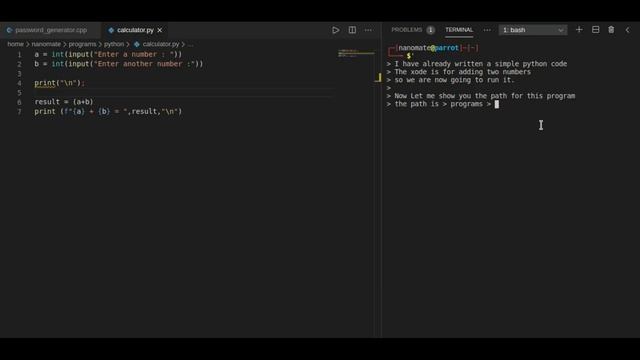The height and width of the screenshot is (360, 640).
Task: Run the Python file with play icon
Action: pyautogui.click(x=336, y=30)
